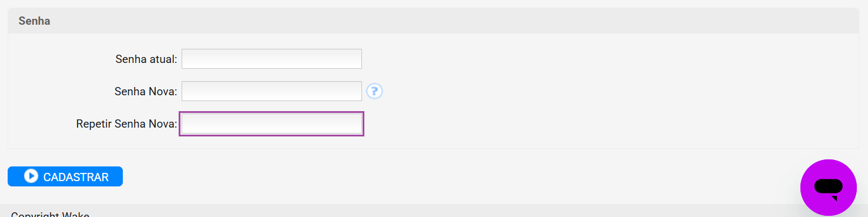Focus the Senha atual field
Image resolution: width=868 pixels, height=217 pixels.
(x=272, y=59)
